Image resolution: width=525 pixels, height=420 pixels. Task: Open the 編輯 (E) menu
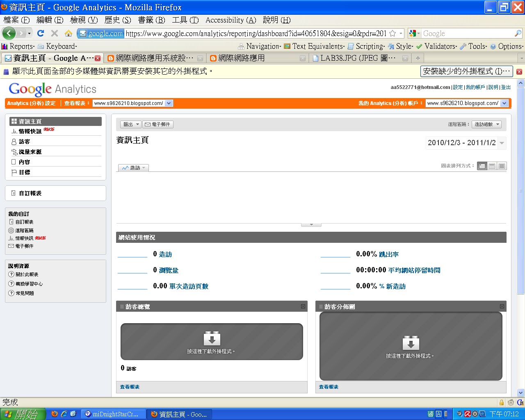coord(50,20)
